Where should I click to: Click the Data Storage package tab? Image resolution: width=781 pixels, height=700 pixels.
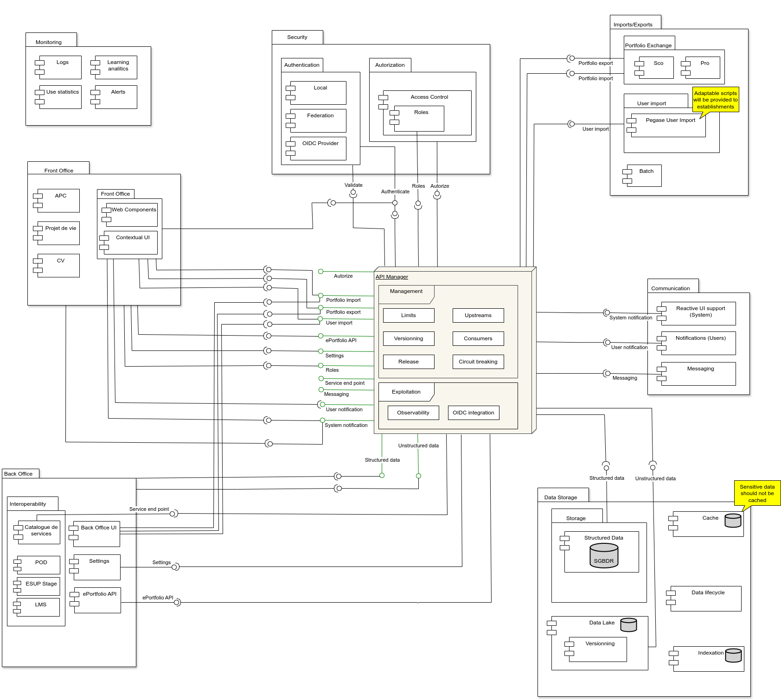click(563, 495)
